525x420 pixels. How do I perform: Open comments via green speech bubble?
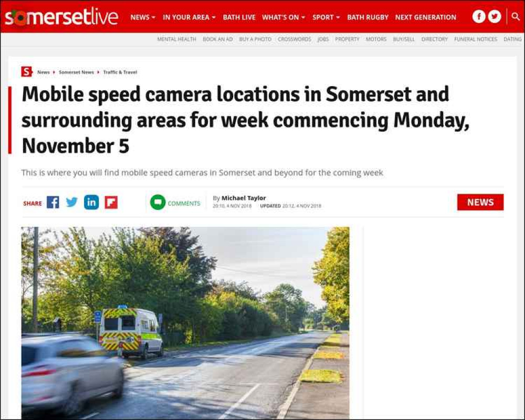tap(158, 202)
